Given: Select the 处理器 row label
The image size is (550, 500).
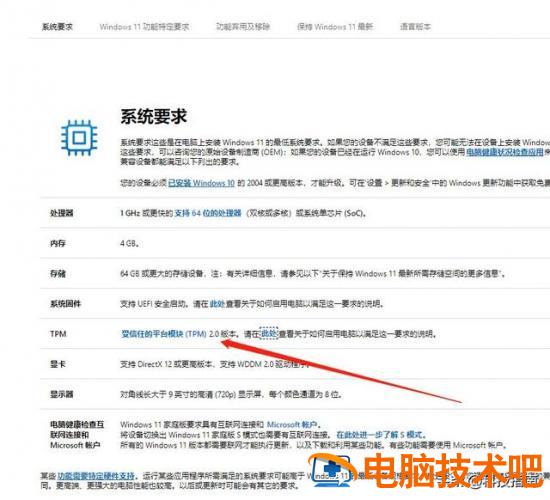Looking at the screenshot, I should [62, 213].
